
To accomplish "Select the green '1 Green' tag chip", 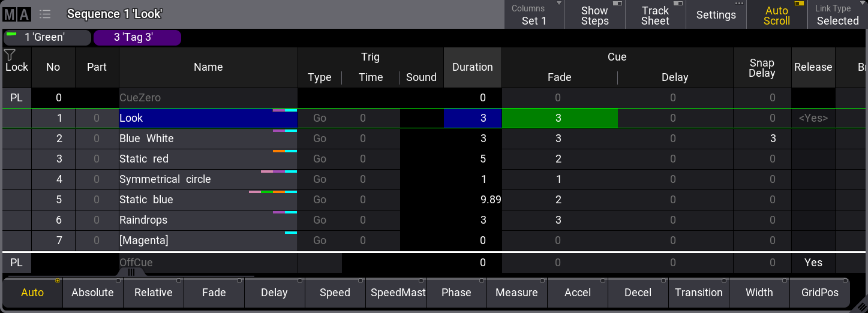I will [47, 37].
